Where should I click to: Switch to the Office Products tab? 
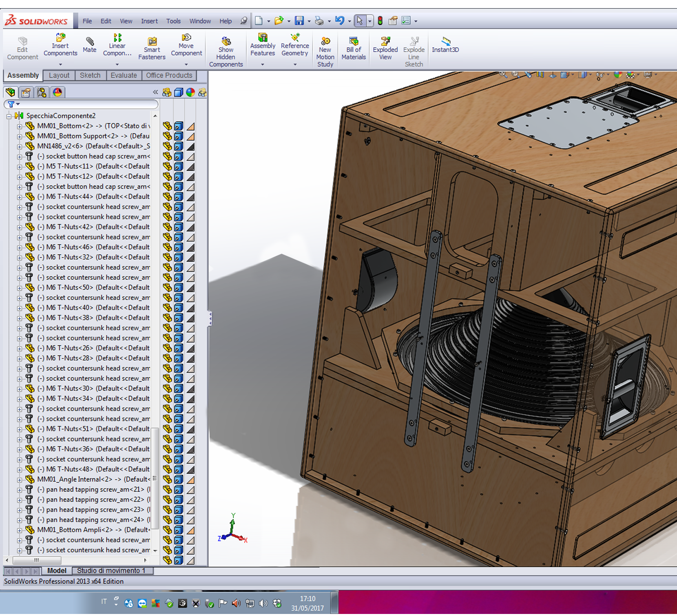tap(169, 75)
